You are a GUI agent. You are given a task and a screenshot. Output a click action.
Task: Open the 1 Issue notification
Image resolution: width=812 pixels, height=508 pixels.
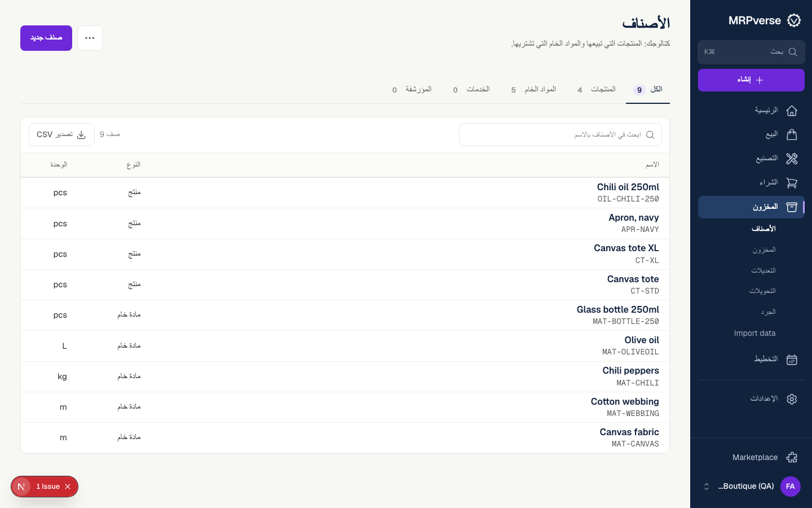click(48, 487)
